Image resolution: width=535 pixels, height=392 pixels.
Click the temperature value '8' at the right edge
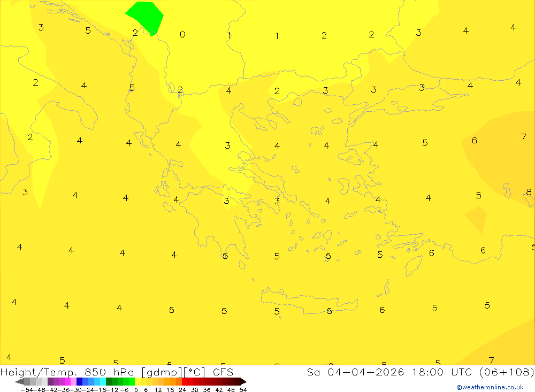[x=529, y=192]
